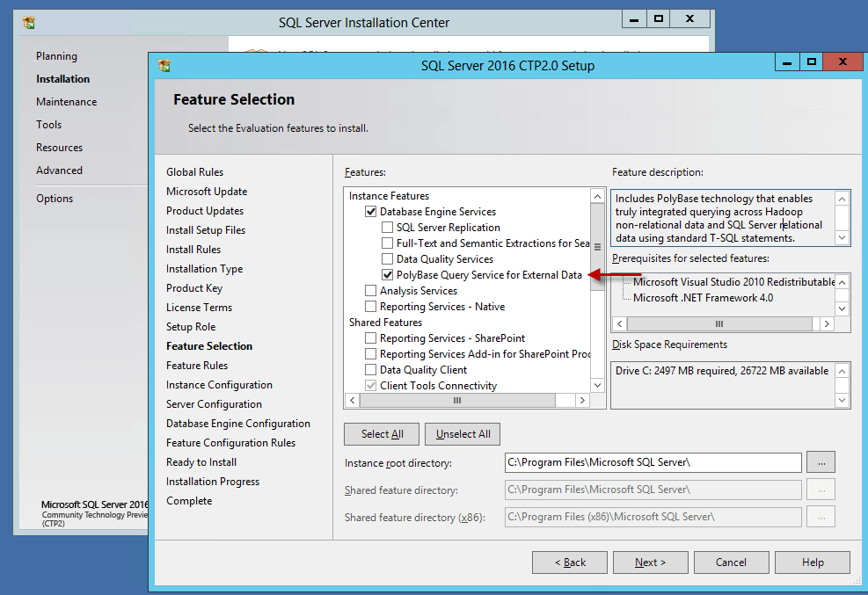
Task: Click the Next button
Action: (650, 562)
